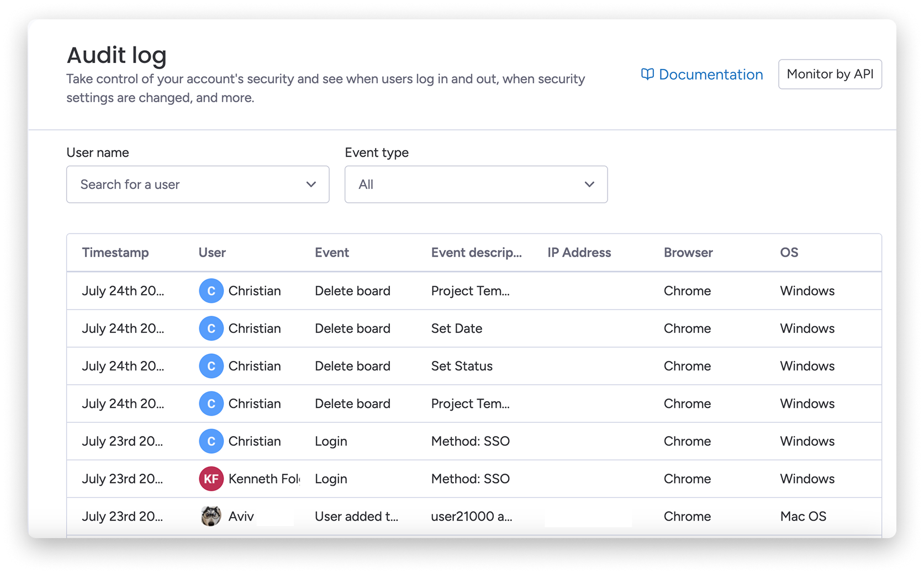This screenshot has height=574, width=924.
Task: Select the Browser column header
Action: pyautogui.click(x=688, y=253)
